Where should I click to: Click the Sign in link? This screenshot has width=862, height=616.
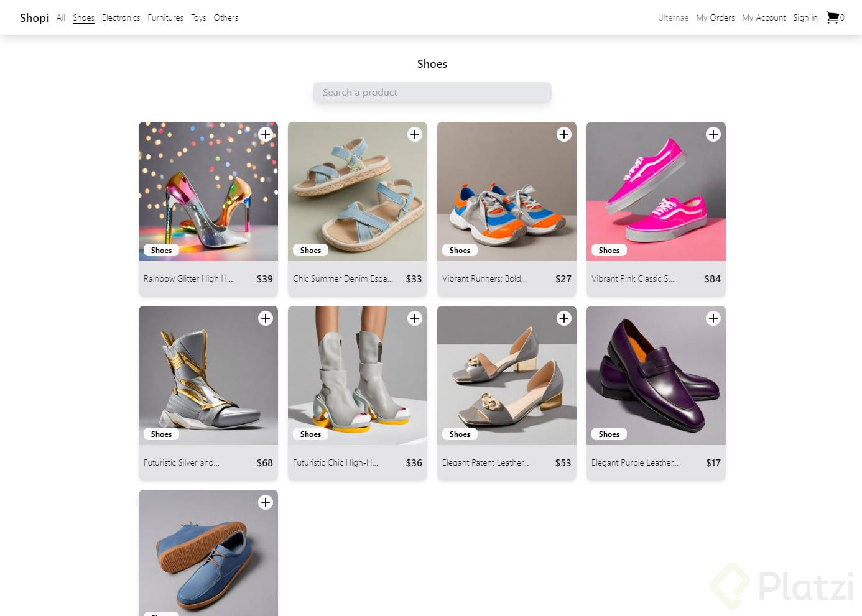coord(805,18)
